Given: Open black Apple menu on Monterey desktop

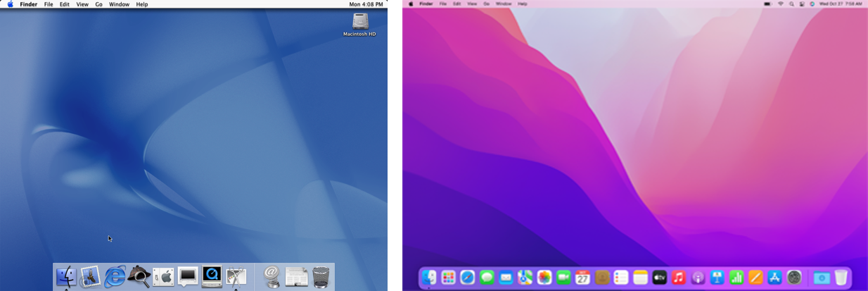Looking at the screenshot, I should 410,4.
